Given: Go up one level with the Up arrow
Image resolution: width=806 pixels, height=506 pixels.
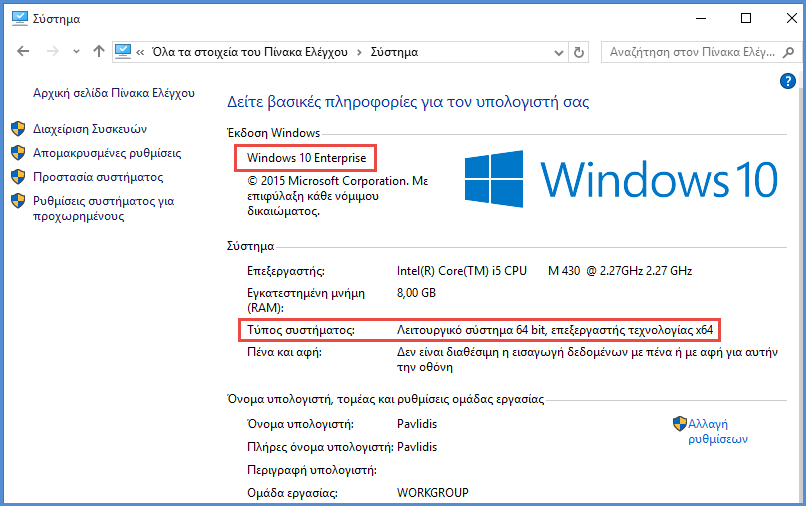Looking at the screenshot, I should click(x=99, y=51).
